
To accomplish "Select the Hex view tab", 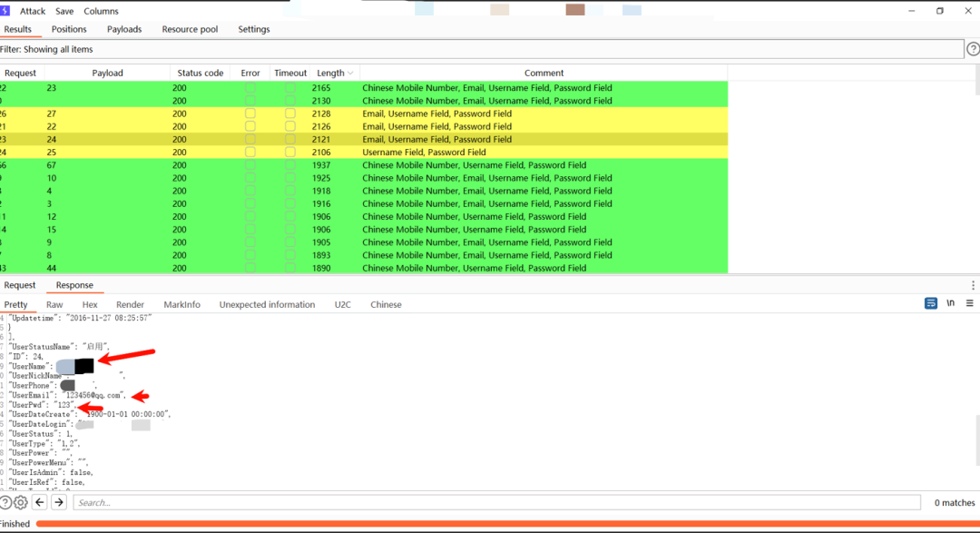I will click(90, 305).
